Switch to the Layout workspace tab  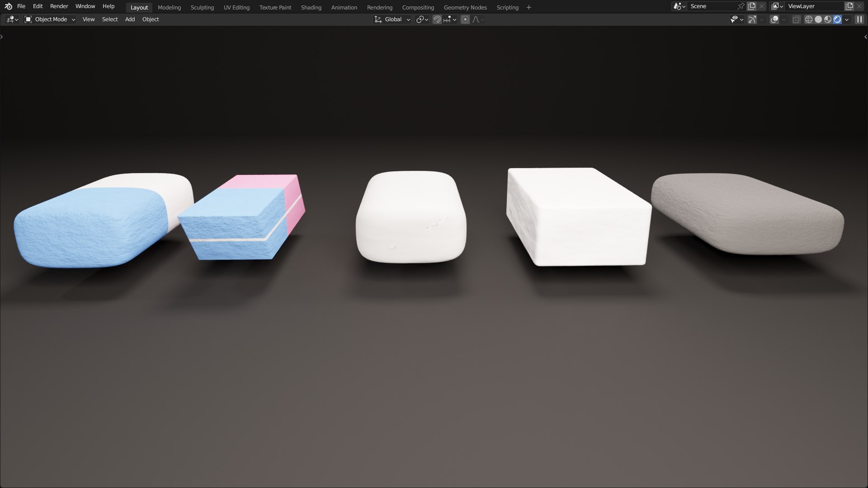139,7
